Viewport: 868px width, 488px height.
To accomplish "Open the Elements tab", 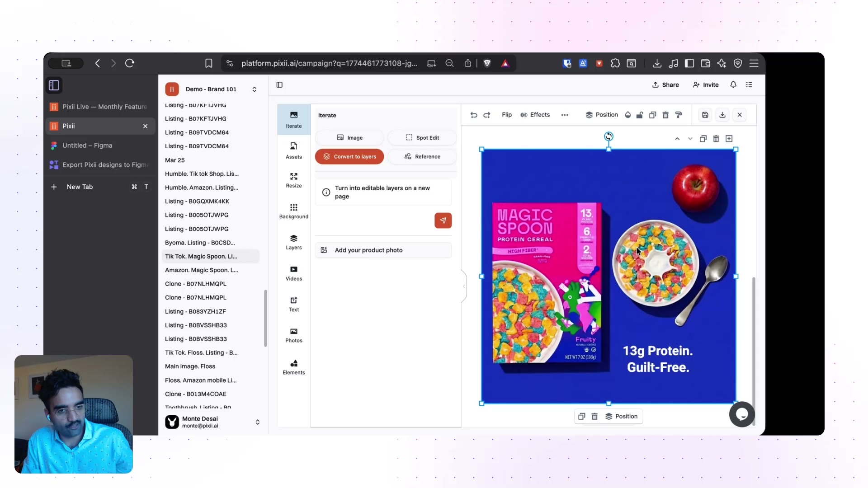I will pyautogui.click(x=294, y=367).
